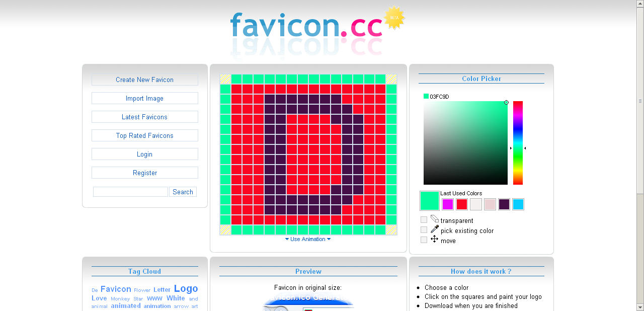Viewport: 644px width, 311px height.
Task: Click the Love tag
Action: 99,298
